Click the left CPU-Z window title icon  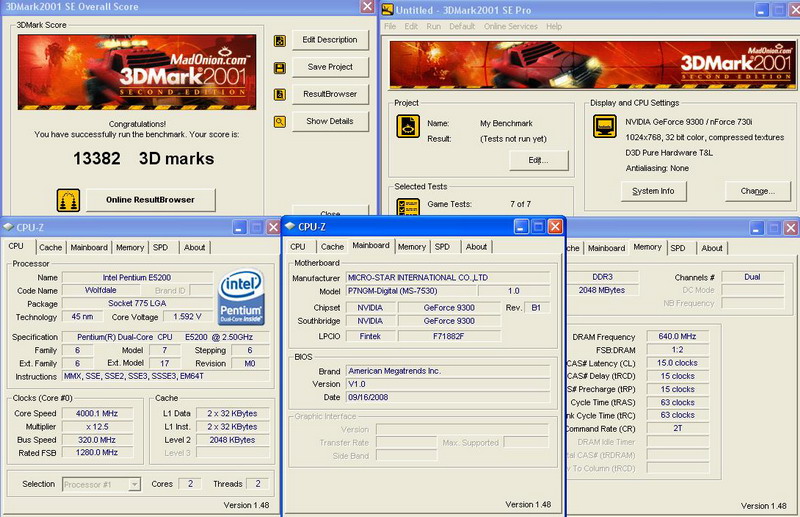click(9, 227)
